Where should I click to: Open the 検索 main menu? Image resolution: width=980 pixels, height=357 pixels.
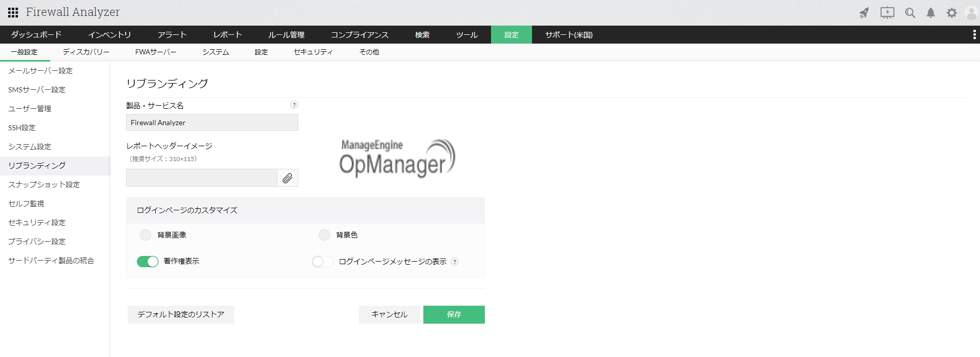[x=422, y=34]
